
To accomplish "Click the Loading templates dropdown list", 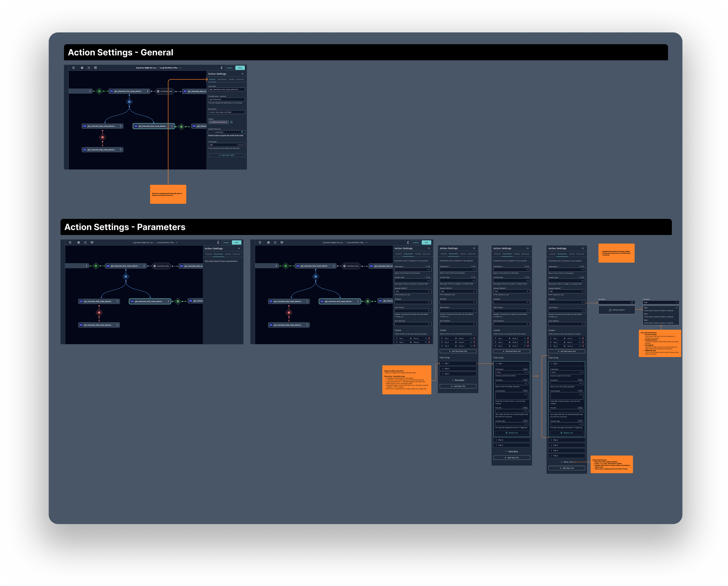I will [616, 310].
